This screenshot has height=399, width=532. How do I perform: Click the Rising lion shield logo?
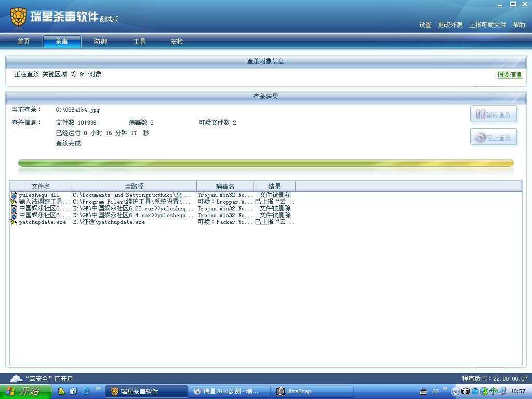tap(18, 17)
